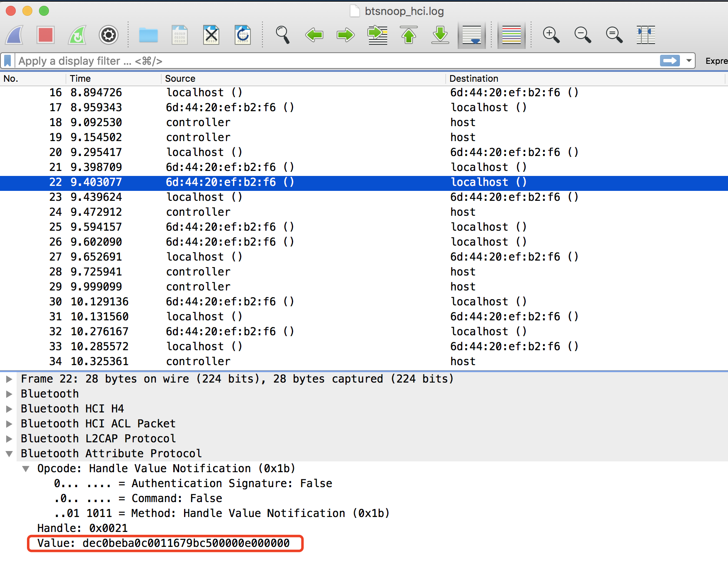Go back in packet history arrow
This screenshot has width=728, height=561.
pos(314,35)
